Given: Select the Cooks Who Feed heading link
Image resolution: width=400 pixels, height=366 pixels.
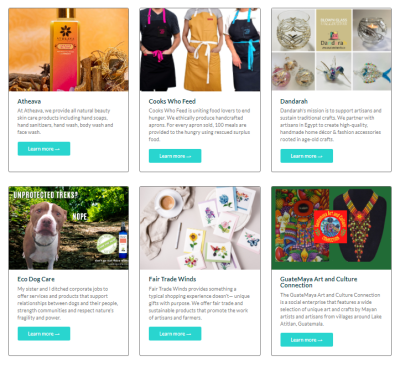Looking at the screenshot, I should click(172, 101).
